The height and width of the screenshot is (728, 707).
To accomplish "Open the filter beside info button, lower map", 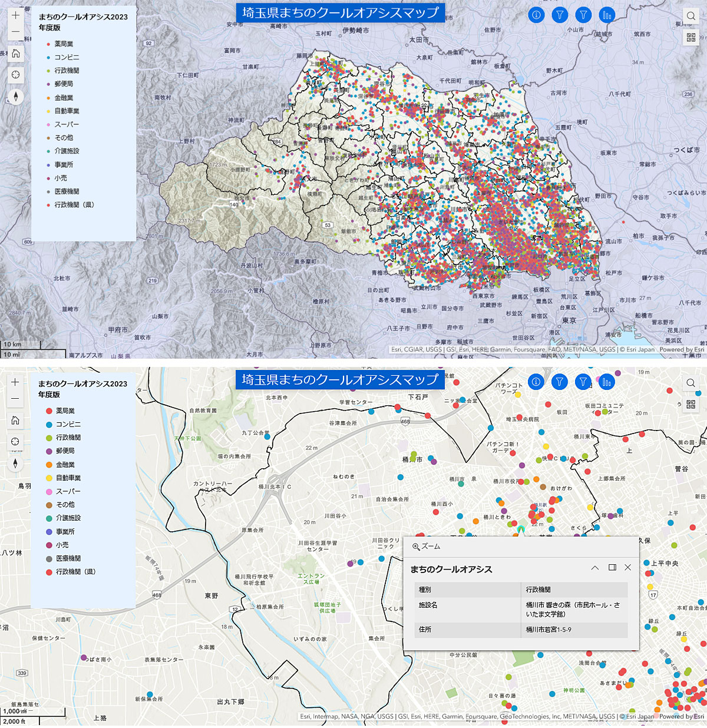I will (x=560, y=382).
